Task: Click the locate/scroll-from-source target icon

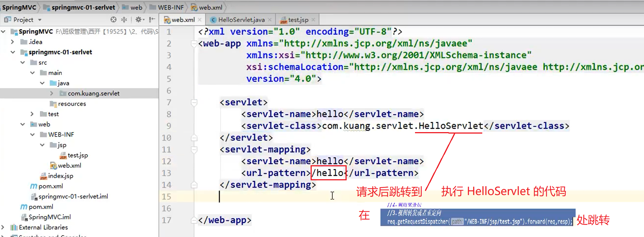Action: pos(114,20)
